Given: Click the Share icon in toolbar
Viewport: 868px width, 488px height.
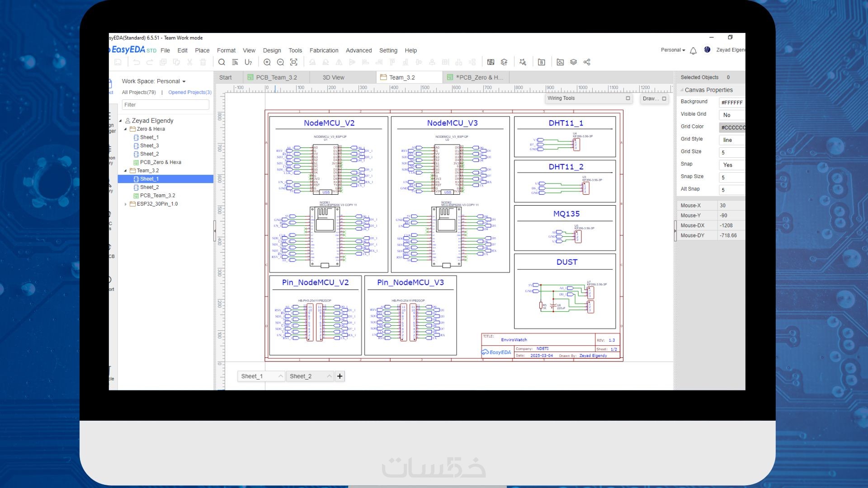Looking at the screenshot, I should (x=587, y=62).
